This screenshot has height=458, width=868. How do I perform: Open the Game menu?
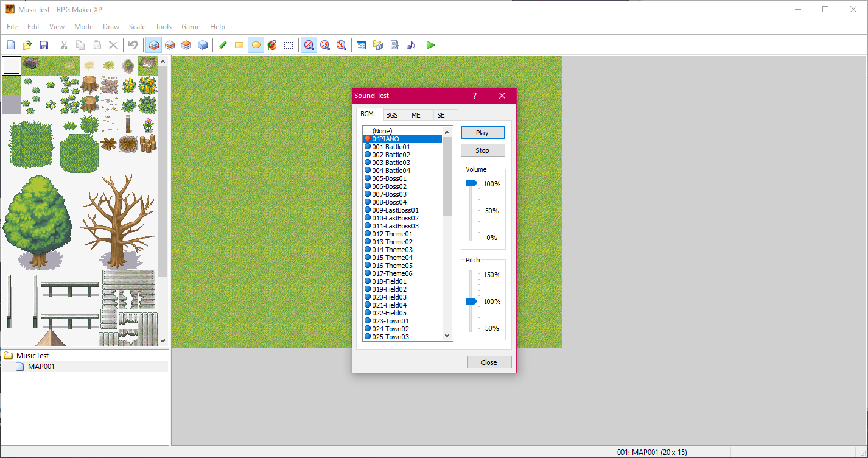[x=191, y=27]
